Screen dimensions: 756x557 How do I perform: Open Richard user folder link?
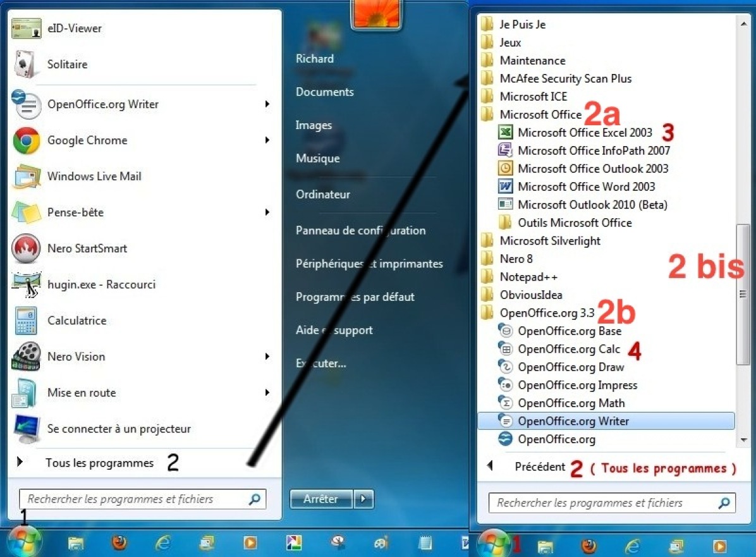point(314,58)
